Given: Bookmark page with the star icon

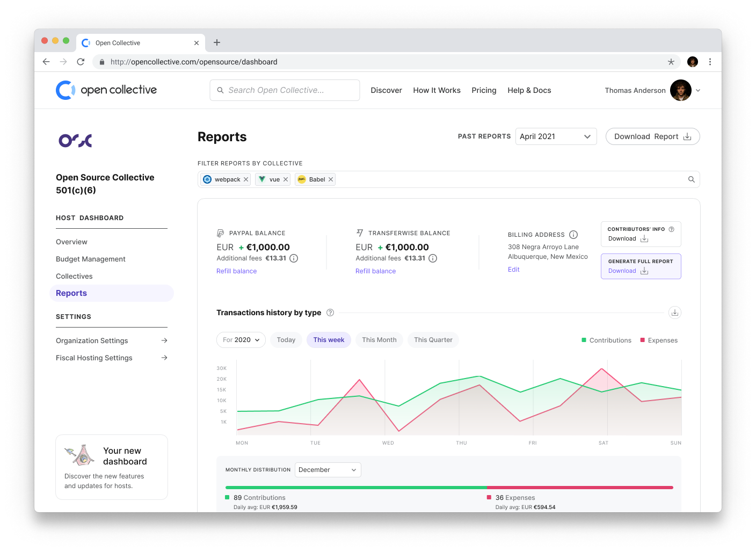Looking at the screenshot, I should 671,62.
